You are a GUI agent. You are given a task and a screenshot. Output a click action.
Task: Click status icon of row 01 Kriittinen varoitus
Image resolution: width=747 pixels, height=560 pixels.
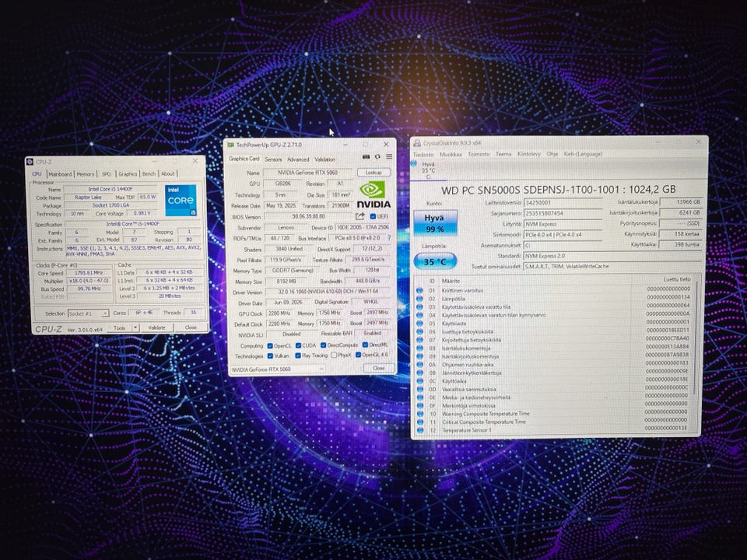pos(419,290)
